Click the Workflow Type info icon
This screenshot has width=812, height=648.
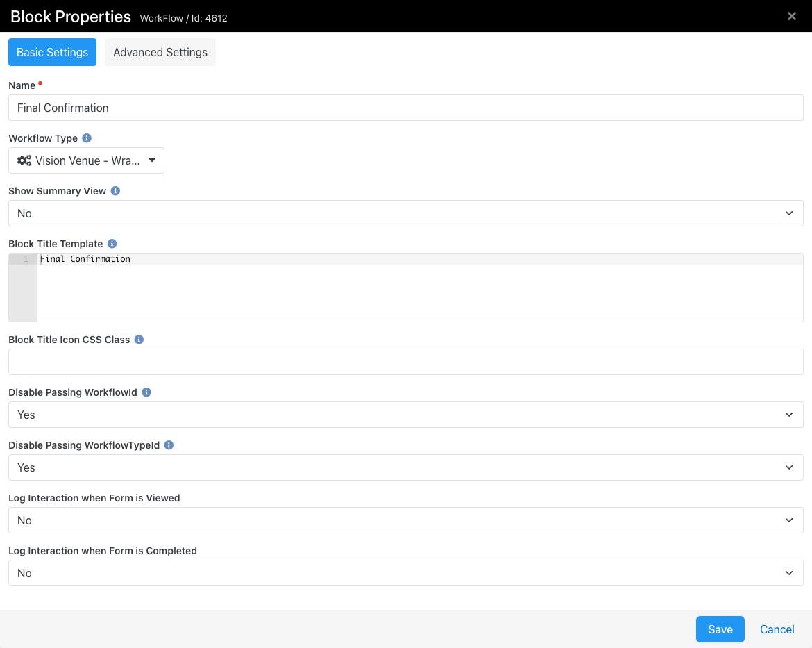click(x=87, y=138)
